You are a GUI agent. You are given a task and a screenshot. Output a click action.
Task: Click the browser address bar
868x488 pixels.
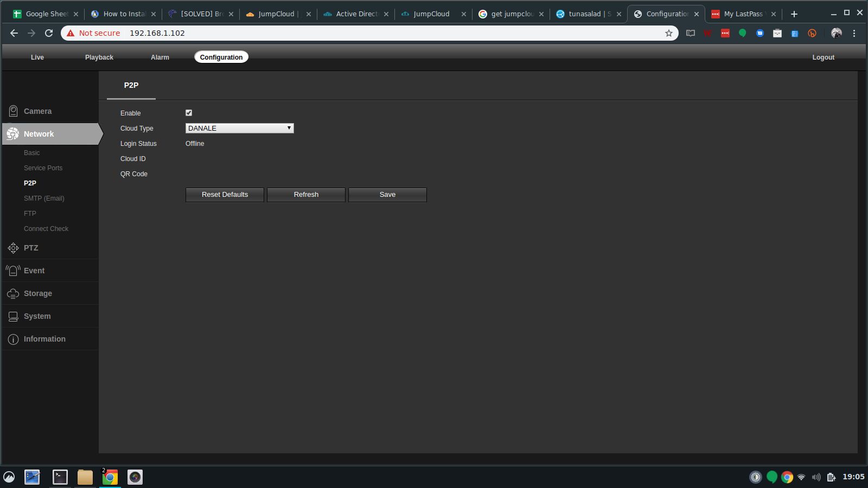(380, 33)
